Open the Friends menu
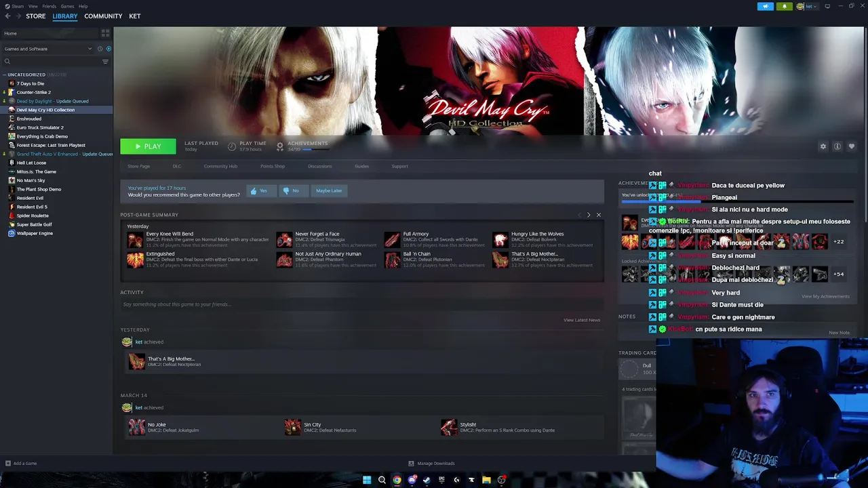 tap(50, 6)
